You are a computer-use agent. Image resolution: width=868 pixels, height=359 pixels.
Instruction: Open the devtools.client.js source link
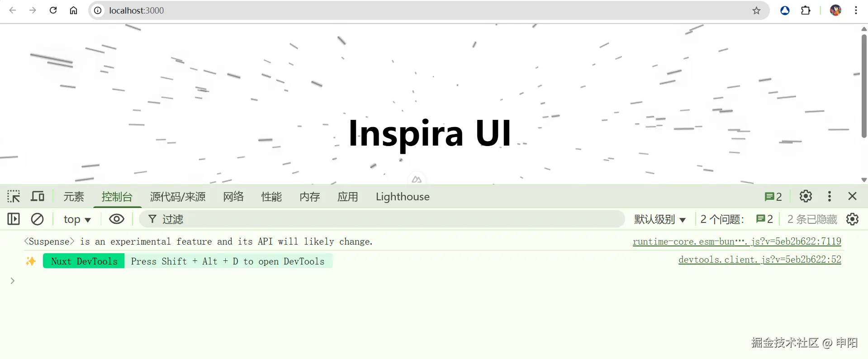point(759,260)
